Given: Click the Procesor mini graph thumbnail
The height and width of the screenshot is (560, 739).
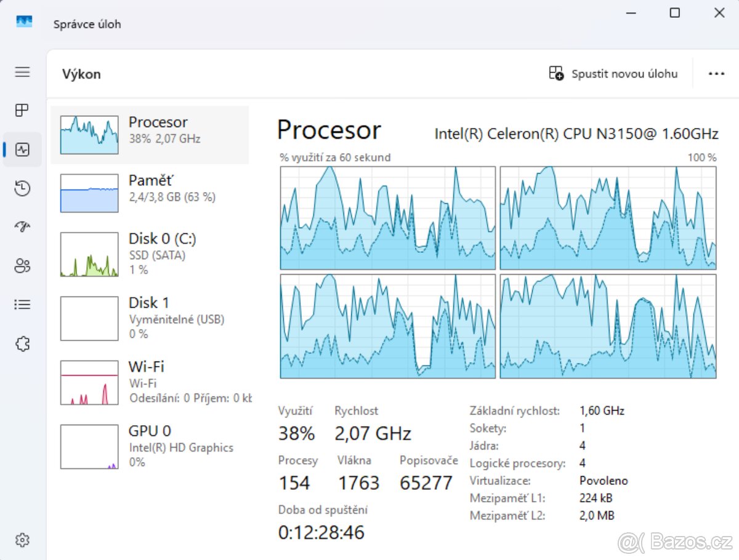Looking at the screenshot, I should coord(88,134).
